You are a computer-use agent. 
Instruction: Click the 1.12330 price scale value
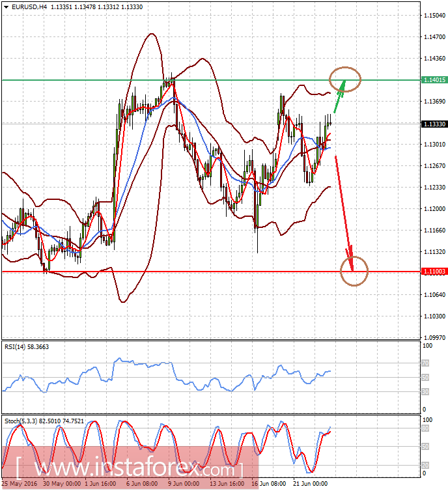click(x=434, y=188)
